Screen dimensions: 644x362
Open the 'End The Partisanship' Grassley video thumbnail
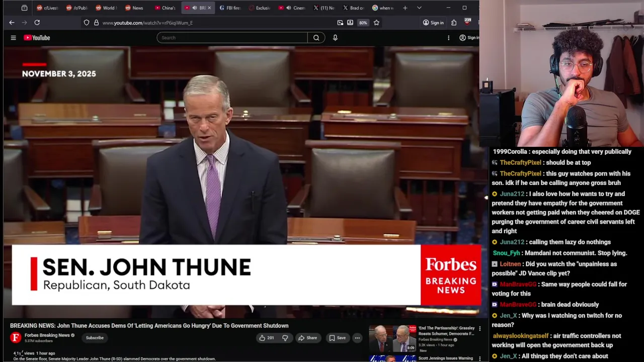(x=392, y=338)
